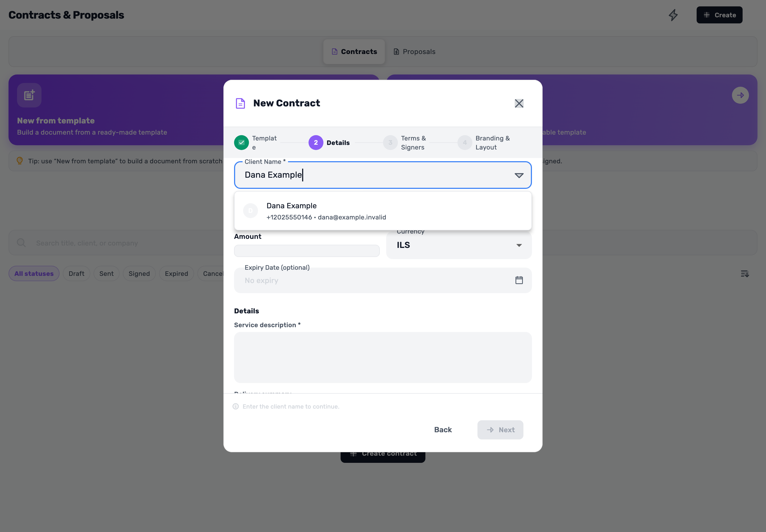Click the Back button
766x532 pixels.
[443, 430]
